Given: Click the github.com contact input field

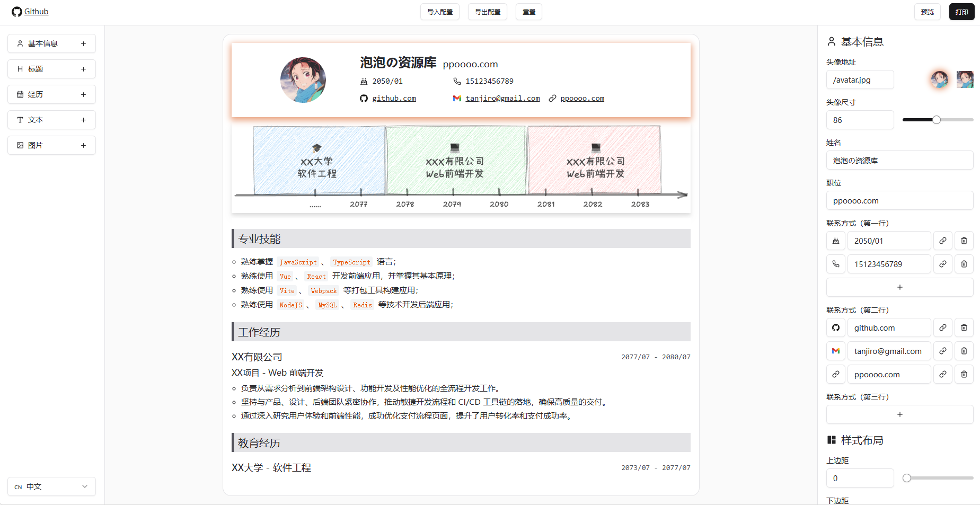Looking at the screenshot, I should point(889,327).
